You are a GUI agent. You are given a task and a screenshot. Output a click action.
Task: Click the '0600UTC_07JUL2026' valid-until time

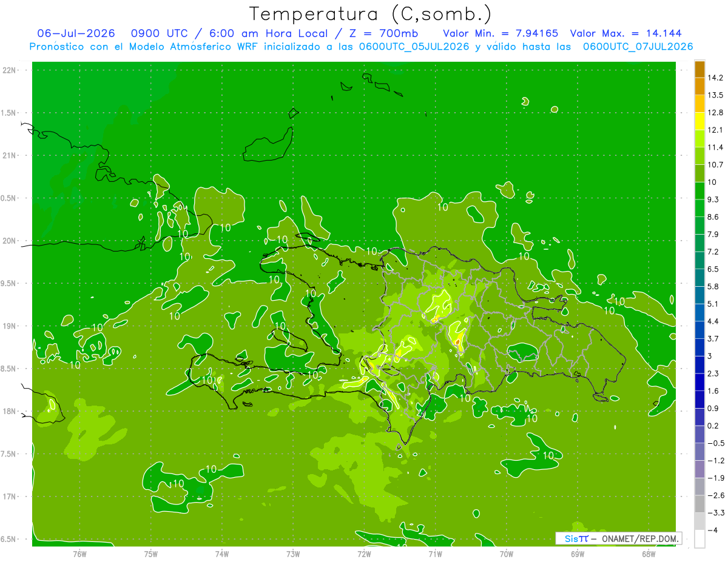[638, 47]
